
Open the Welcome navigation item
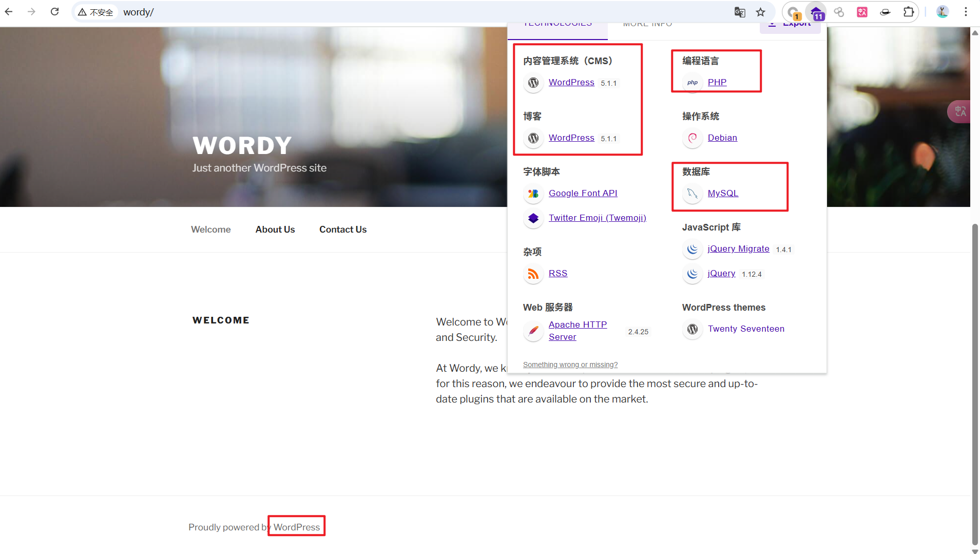point(211,230)
